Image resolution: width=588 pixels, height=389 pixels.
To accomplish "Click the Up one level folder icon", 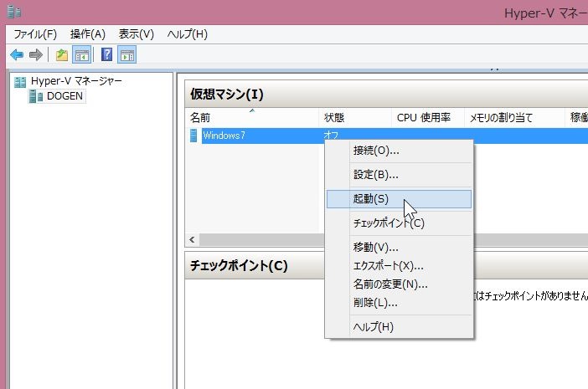I will (62, 55).
